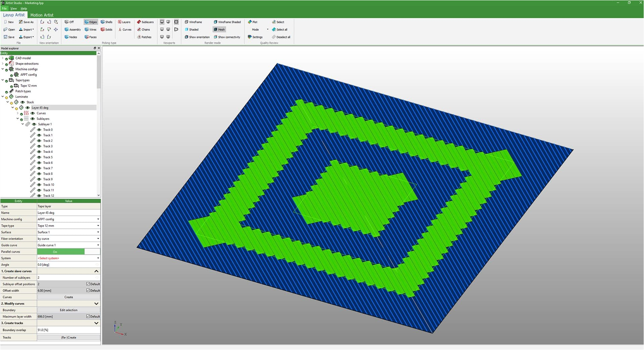Click the Sublayers picking tool
Viewport: 644px width, 350px height.
pyautogui.click(x=145, y=22)
